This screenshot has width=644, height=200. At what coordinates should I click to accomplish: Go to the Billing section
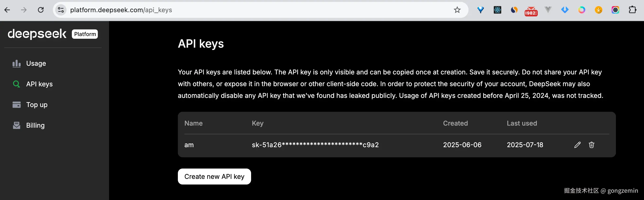(35, 125)
